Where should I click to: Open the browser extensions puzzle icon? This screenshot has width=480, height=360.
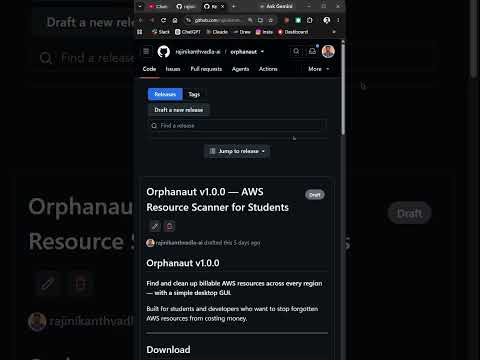click(x=310, y=20)
